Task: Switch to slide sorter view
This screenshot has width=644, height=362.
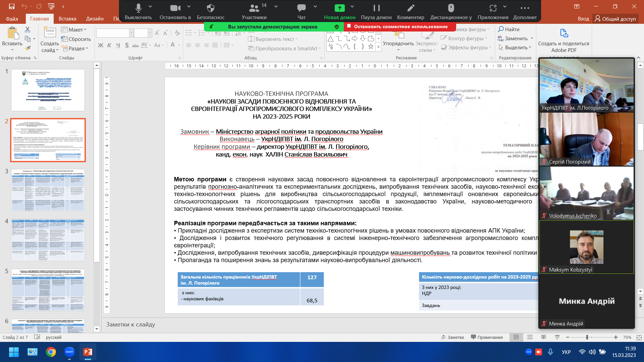Action: tap(530, 337)
